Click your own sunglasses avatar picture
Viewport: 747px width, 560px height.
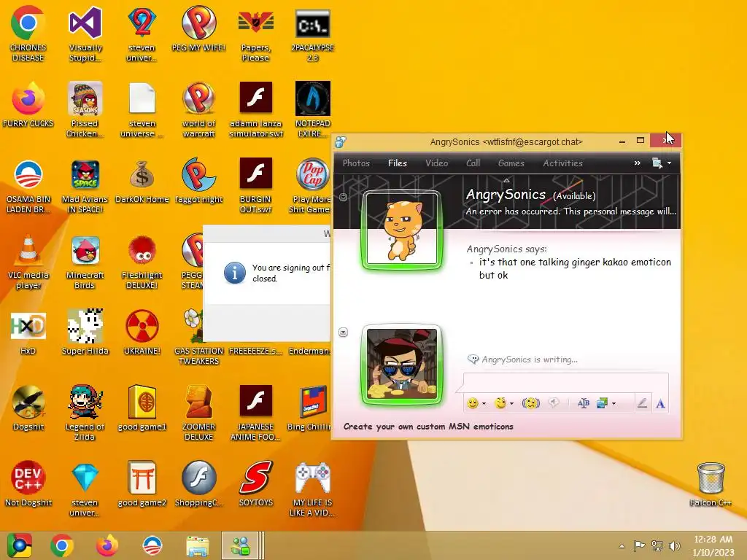[x=402, y=365]
